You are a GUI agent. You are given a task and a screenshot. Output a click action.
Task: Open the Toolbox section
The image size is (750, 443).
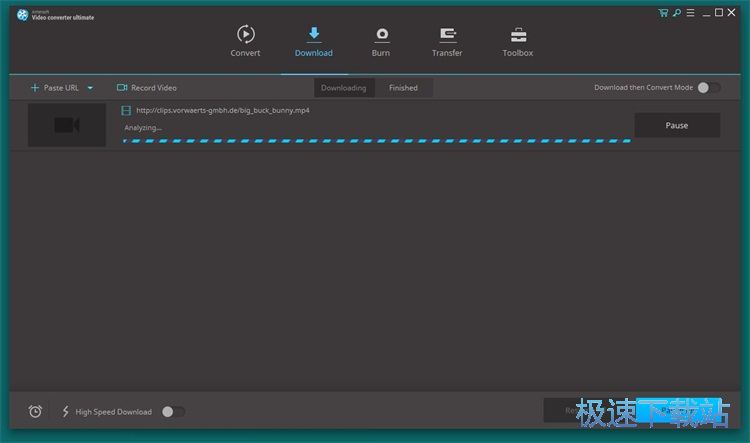click(x=518, y=41)
